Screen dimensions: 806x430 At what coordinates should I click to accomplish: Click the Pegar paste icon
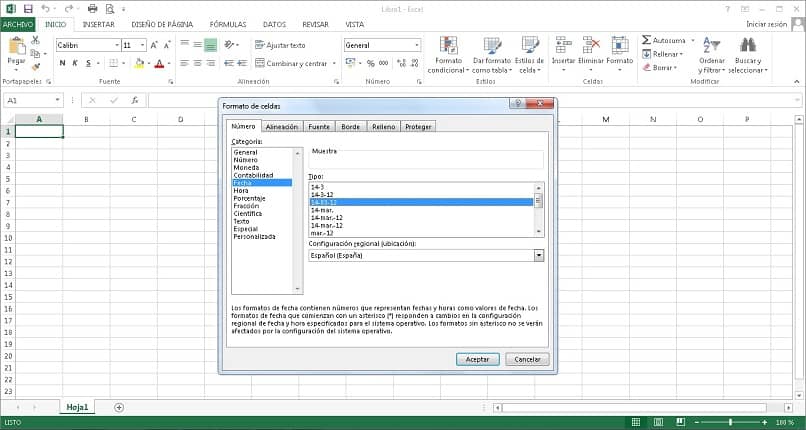pyautogui.click(x=16, y=47)
